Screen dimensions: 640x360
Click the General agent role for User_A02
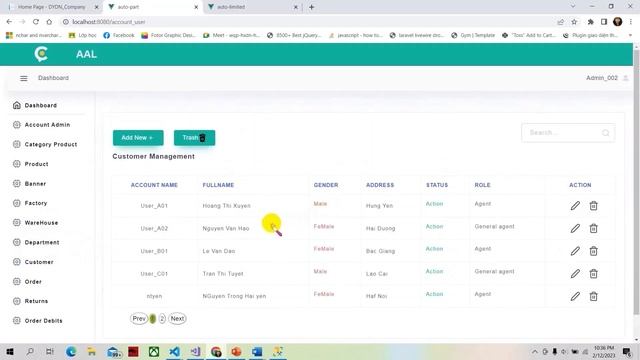pyautogui.click(x=494, y=227)
